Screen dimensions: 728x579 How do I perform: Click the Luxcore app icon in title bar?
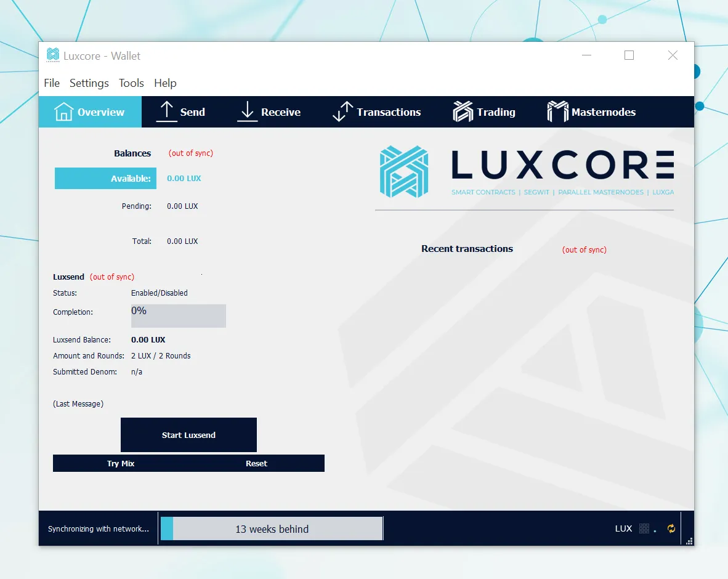(x=53, y=55)
